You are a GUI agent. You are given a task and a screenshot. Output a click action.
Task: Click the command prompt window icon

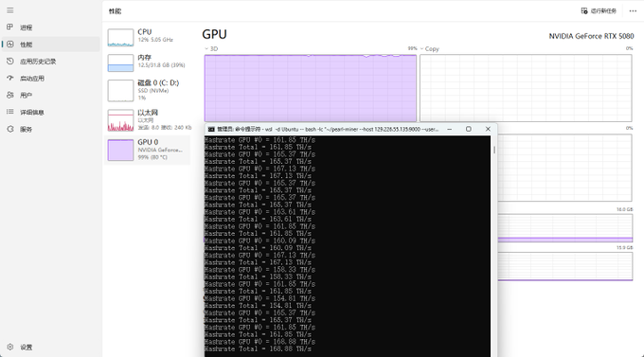(211, 129)
